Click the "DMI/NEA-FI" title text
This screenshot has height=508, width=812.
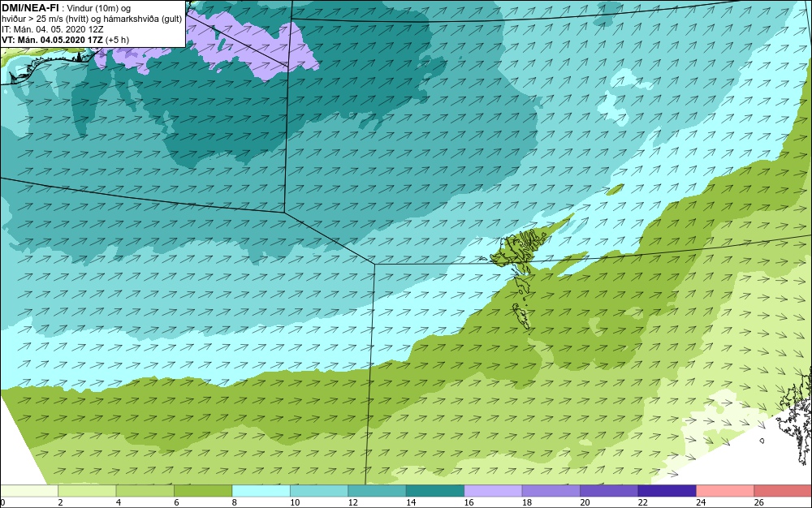point(30,8)
